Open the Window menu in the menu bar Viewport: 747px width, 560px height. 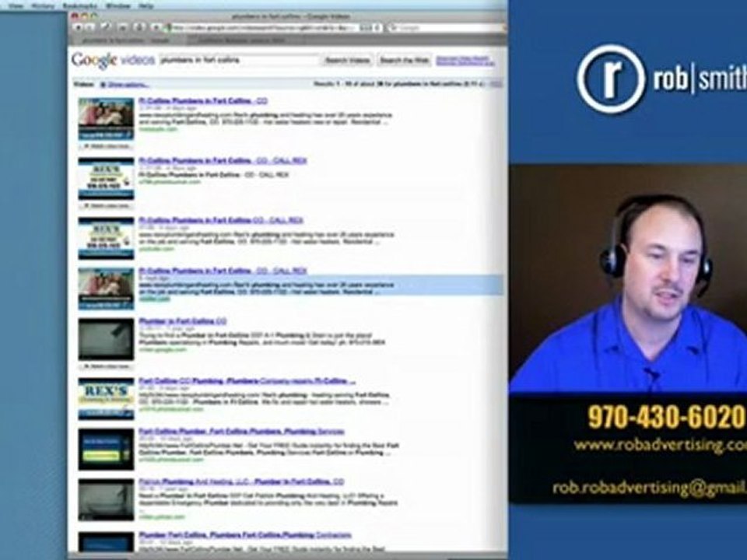pyautogui.click(x=117, y=5)
